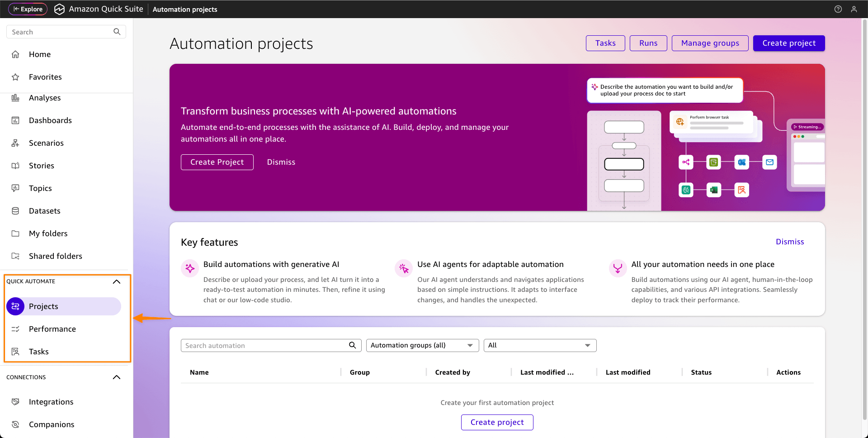Click the search icon in Search automation
The height and width of the screenshot is (438, 868).
pyautogui.click(x=352, y=345)
